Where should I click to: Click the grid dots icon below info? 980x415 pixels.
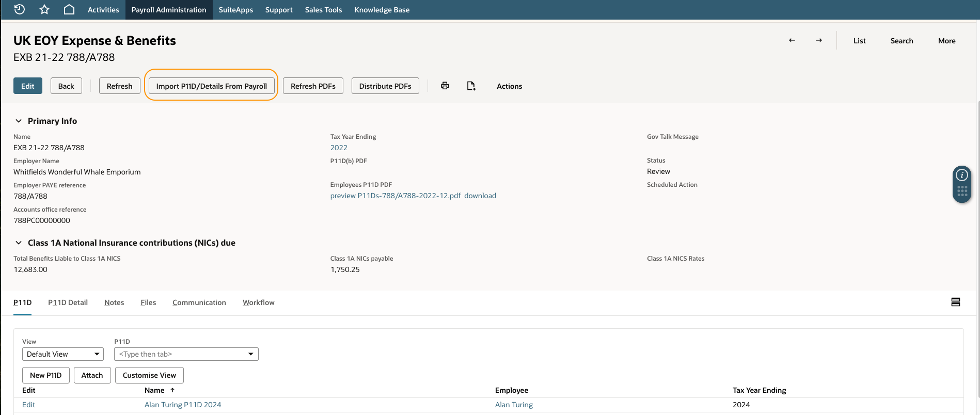962,191
